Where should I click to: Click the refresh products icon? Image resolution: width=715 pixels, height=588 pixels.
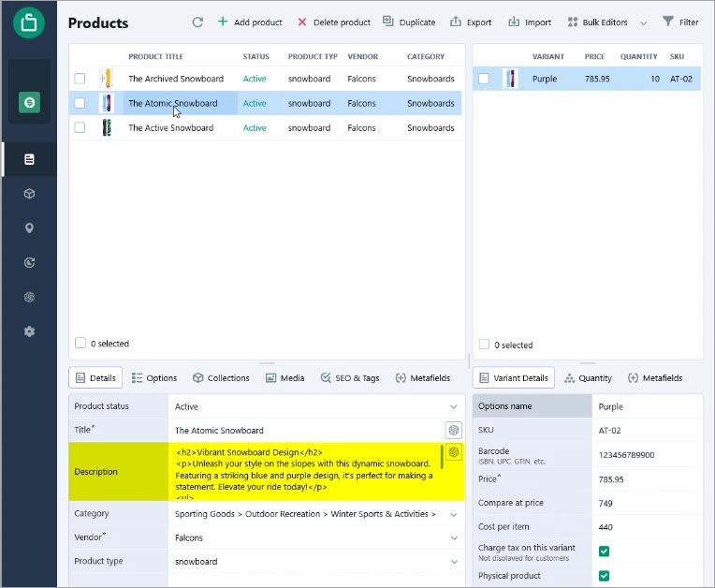pos(197,22)
